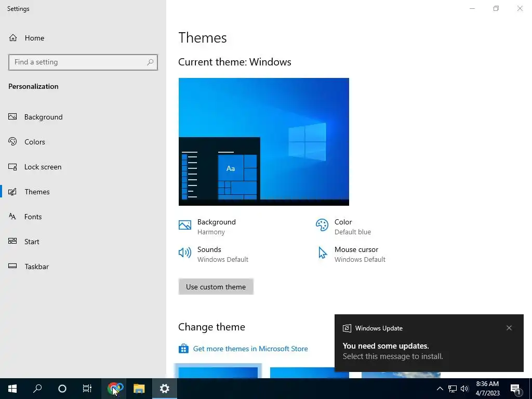Open Get more themes in Microsoft Store link

tap(250, 349)
